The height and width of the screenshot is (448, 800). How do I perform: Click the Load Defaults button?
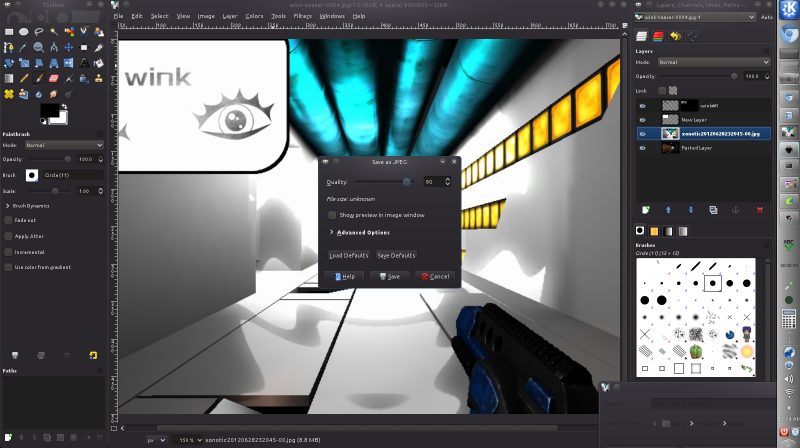coord(348,255)
